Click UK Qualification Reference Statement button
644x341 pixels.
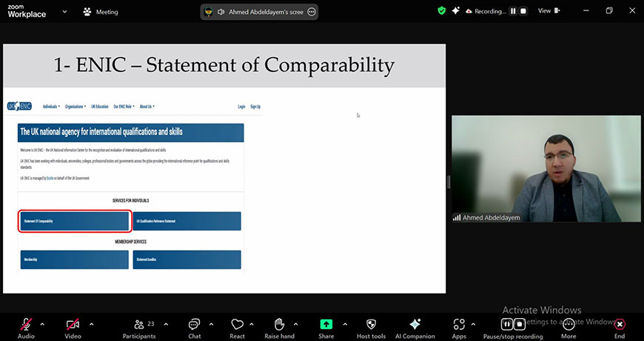(x=187, y=222)
